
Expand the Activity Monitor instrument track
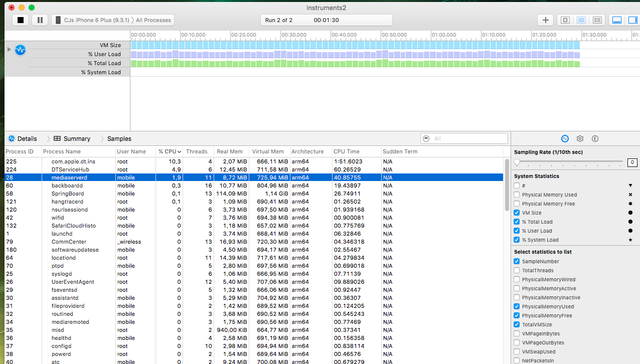click(x=9, y=49)
